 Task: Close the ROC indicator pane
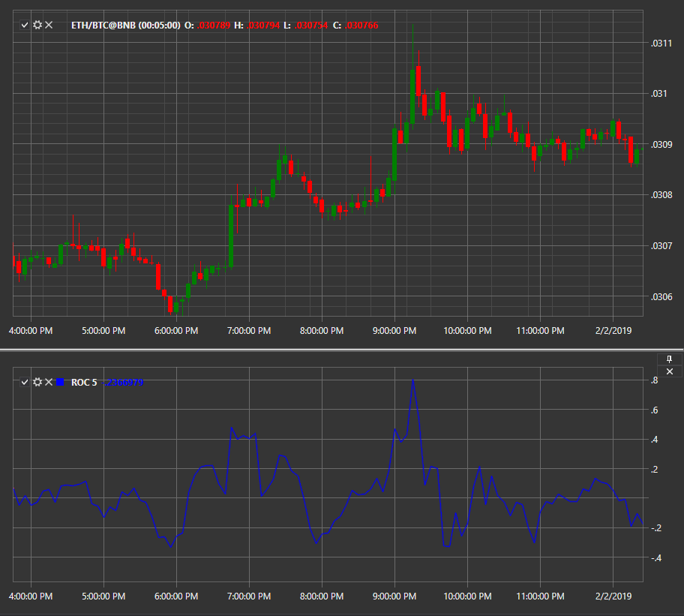[x=670, y=371]
